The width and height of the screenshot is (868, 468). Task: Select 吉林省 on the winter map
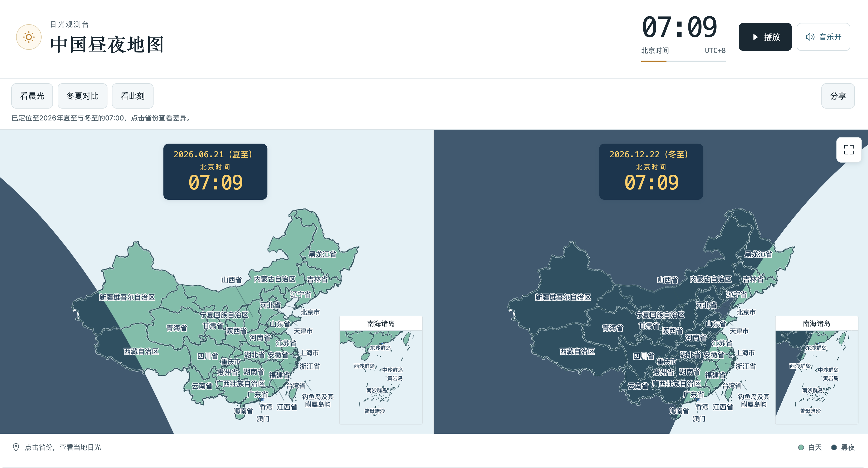pos(753,279)
